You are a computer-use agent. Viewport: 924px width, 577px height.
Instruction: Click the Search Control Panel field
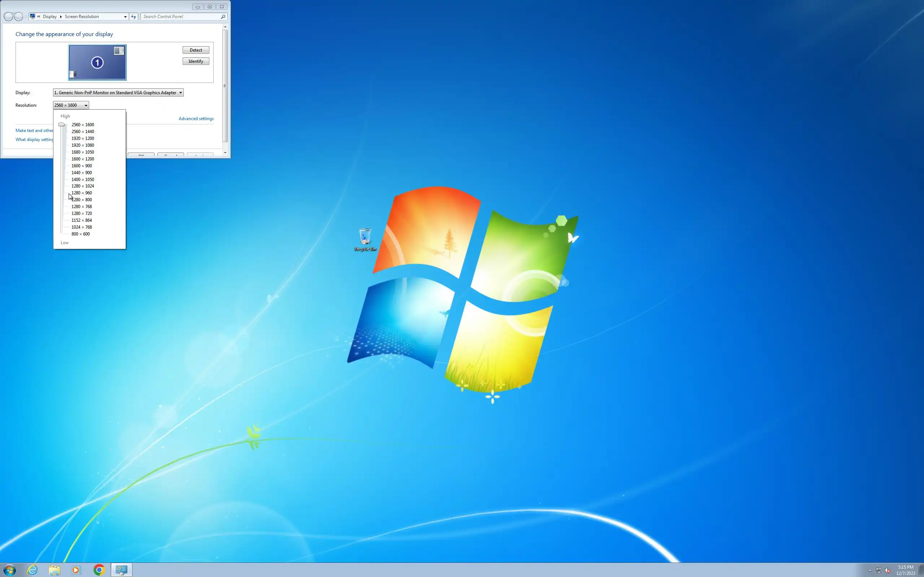coord(180,17)
